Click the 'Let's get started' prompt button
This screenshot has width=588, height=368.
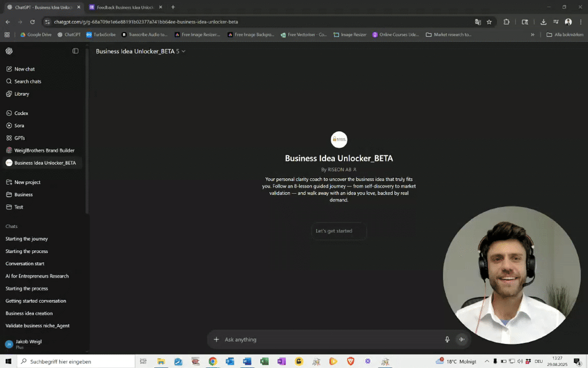point(339,231)
